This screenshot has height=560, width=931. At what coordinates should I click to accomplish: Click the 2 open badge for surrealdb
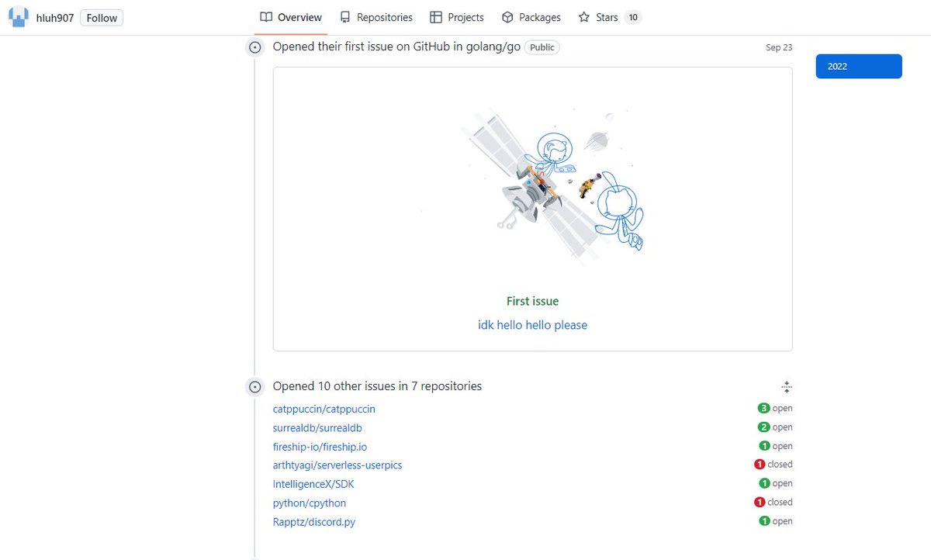(x=775, y=427)
